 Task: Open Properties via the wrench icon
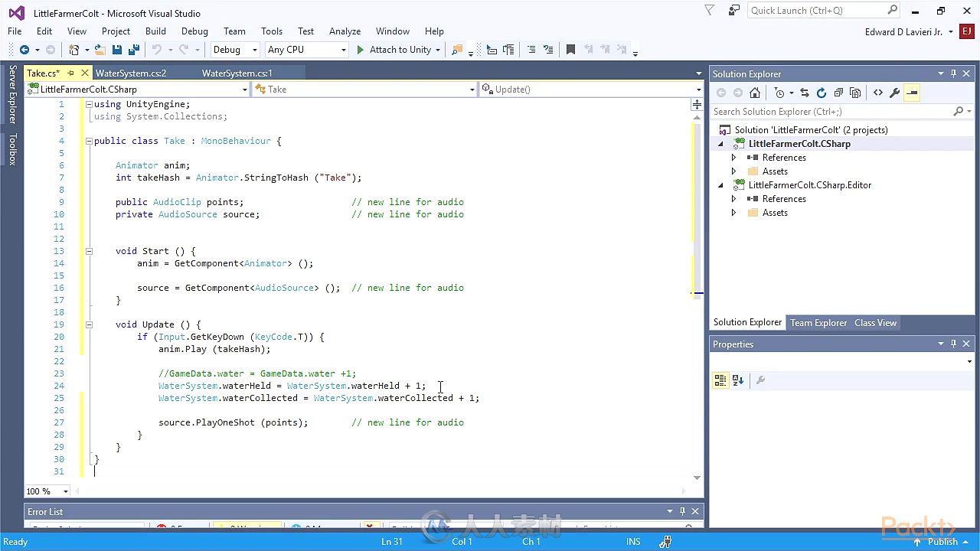coord(894,93)
